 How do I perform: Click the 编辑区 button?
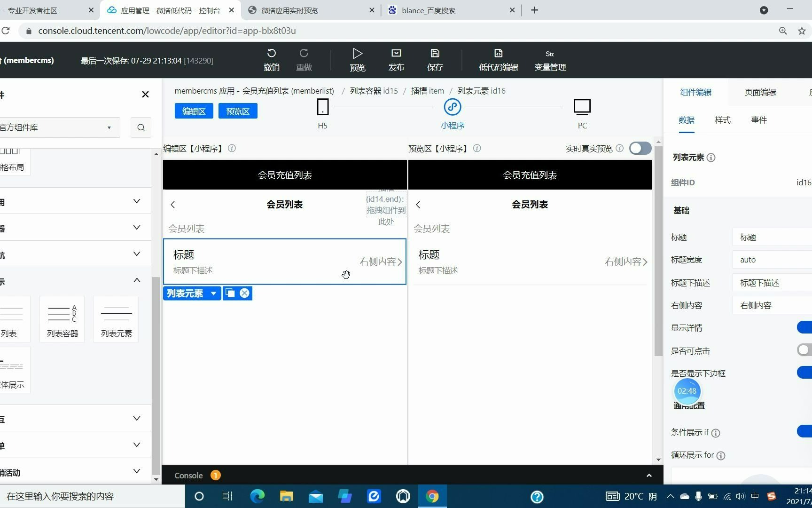coord(194,111)
